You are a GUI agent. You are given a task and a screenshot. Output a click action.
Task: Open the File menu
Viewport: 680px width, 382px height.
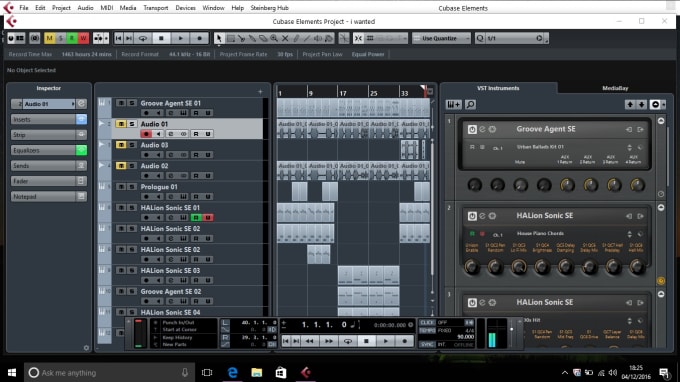pyautogui.click(x=24, y=8)
